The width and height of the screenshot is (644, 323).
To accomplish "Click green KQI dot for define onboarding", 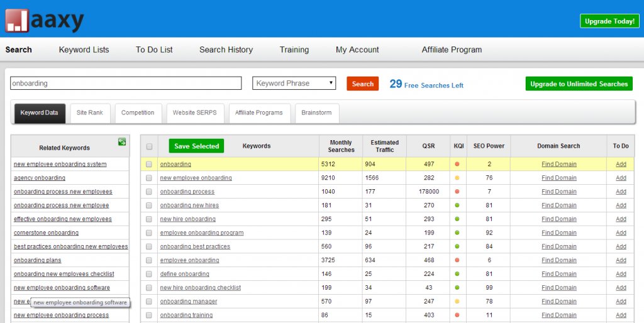I will pyautogui.click(x=457, y=274).
